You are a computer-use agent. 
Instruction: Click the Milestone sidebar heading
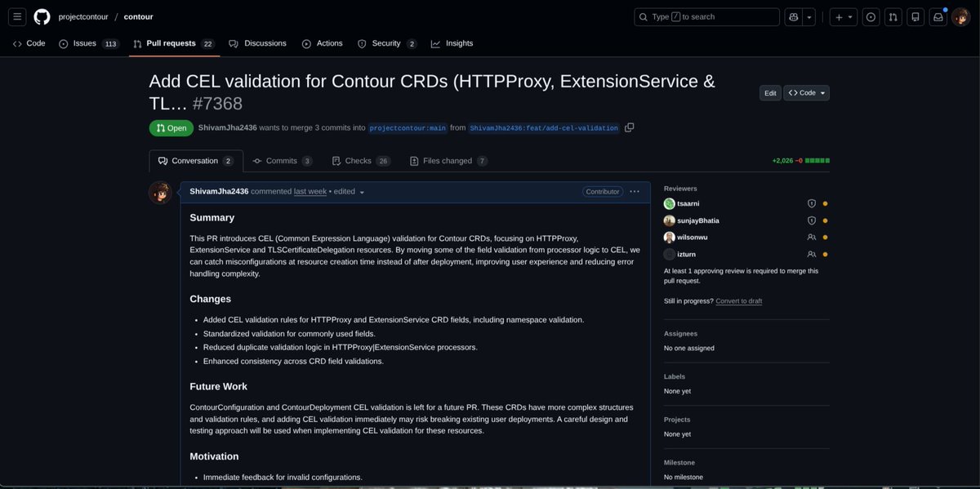coord(679,463)
